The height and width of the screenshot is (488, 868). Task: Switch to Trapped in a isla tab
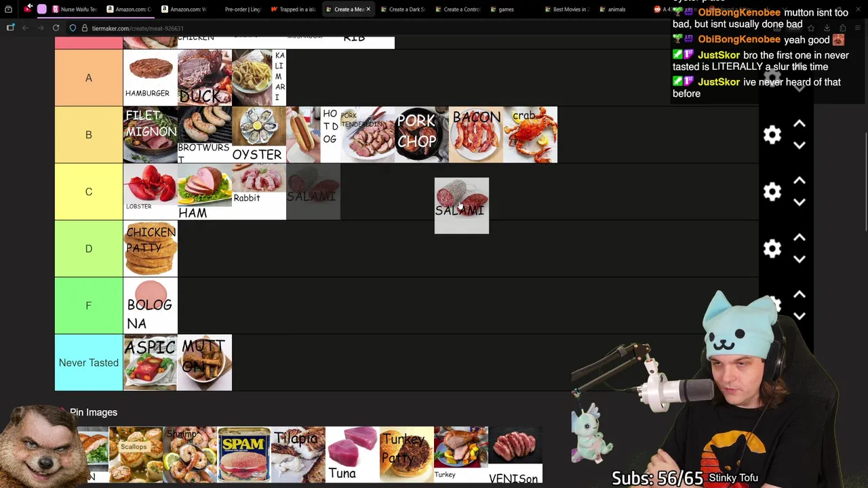294,9
